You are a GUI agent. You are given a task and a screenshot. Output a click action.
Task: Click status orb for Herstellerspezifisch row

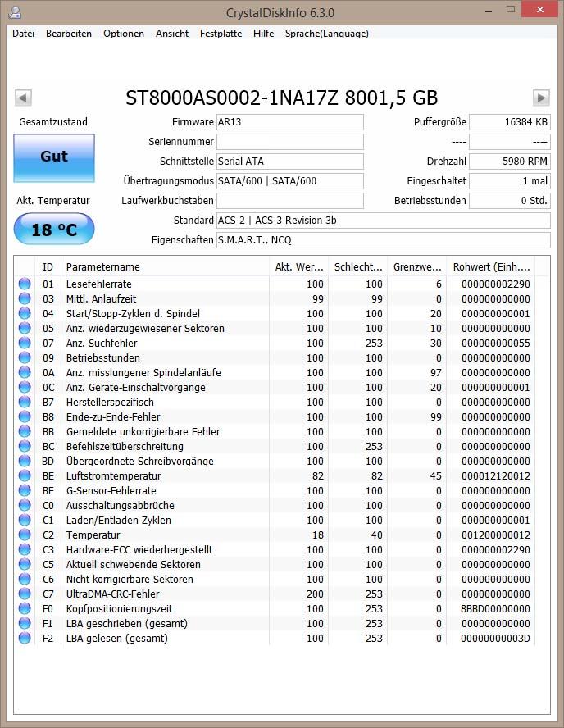click(x=25, y=402)
